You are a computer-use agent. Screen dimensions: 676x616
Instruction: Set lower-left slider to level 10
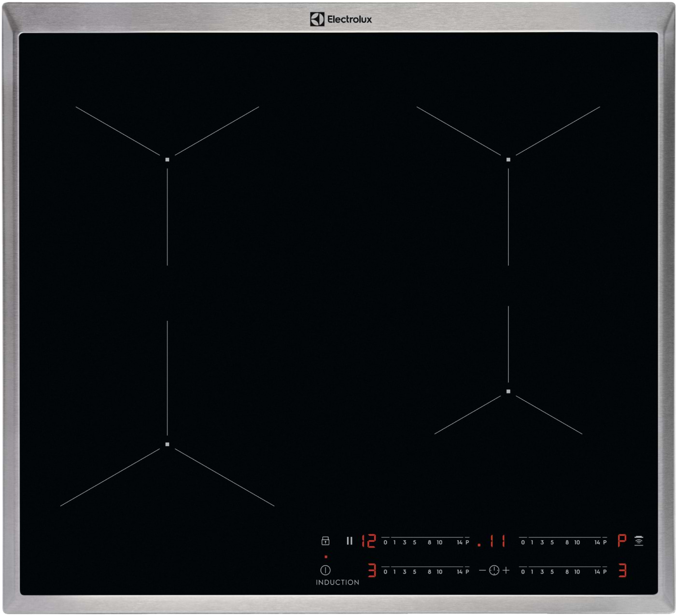(439, 571)
